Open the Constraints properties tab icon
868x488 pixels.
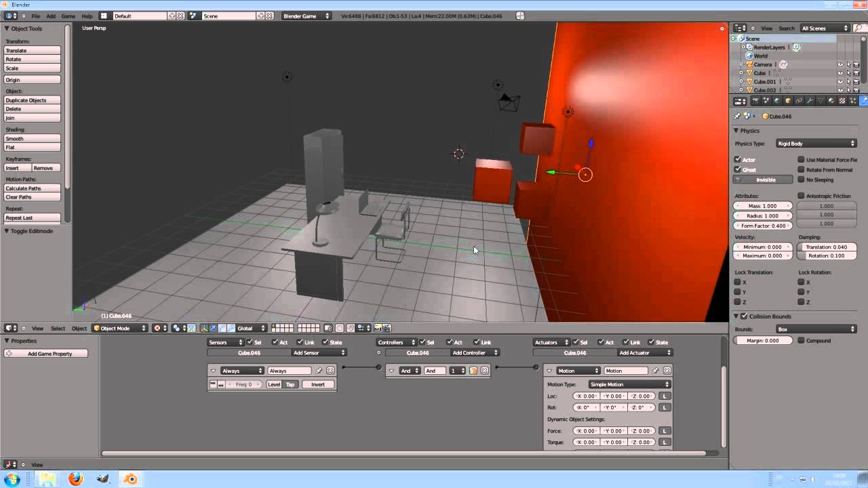tap(799, 100)
